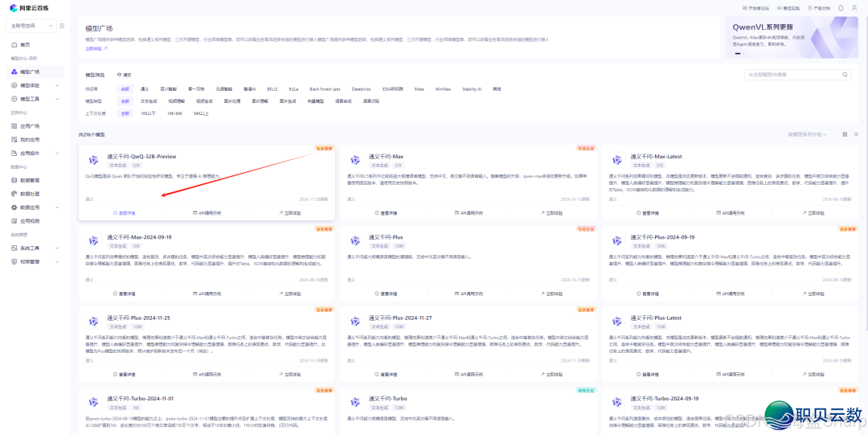Click the 通义千问-Plus-2024-11-25 model logo

[93, 322]
